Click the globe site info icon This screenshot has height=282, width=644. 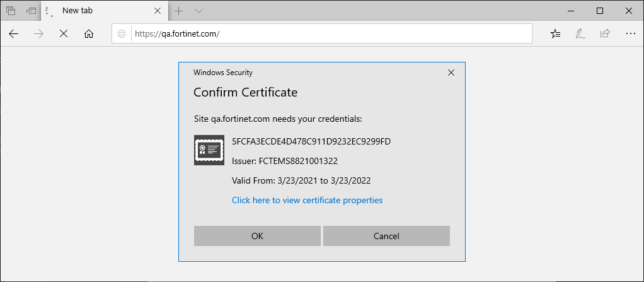pos(122,34)
